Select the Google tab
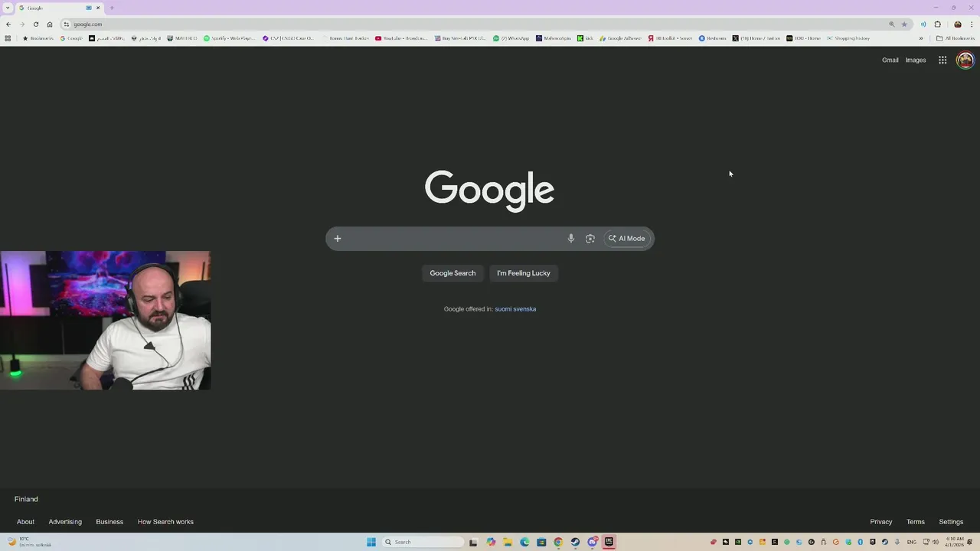 (60, 8)
